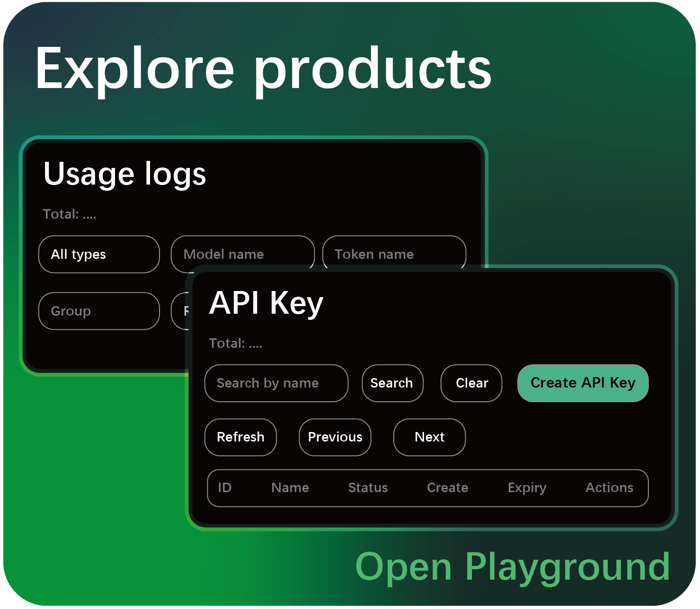Viewport: 700px width, 609px height.
Task: Click the Total text under API Key
Action: 236,344
